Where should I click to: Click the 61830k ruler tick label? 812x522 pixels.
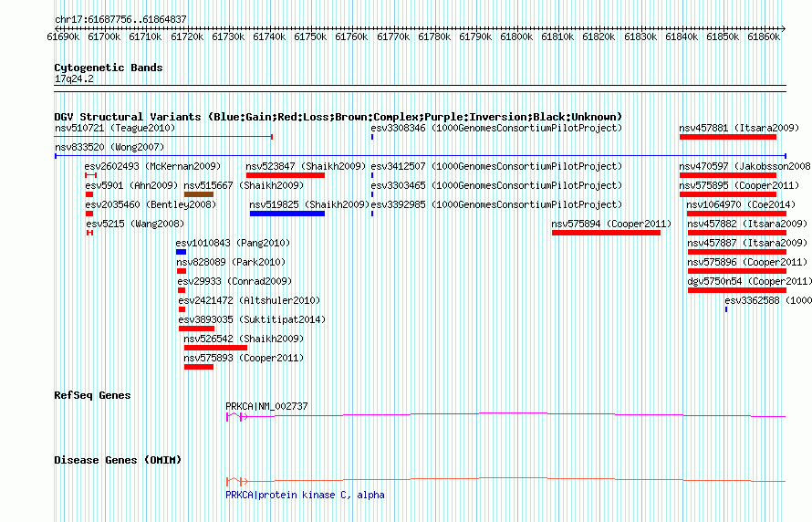pyautogui.click(x=640, y=37)
